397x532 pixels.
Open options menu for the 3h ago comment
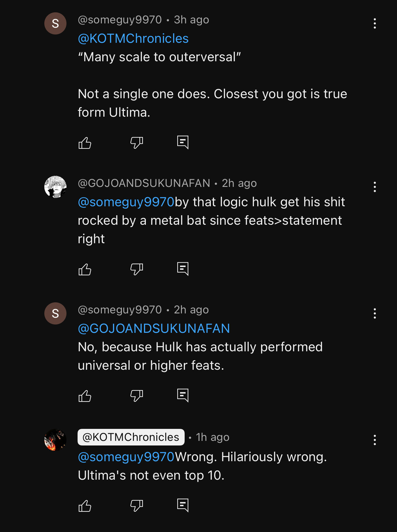[375, 23]
